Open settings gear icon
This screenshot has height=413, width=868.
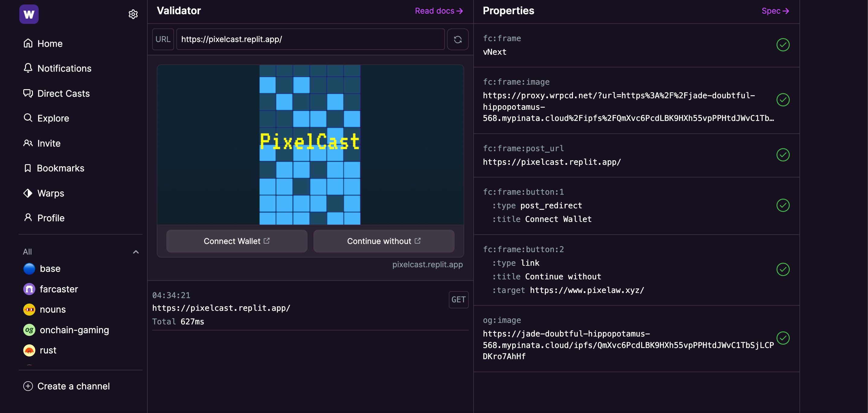click(133, 14)
